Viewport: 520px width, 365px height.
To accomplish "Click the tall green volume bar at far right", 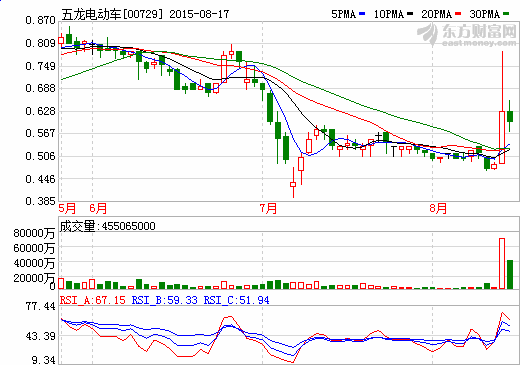I will [510, 274].
